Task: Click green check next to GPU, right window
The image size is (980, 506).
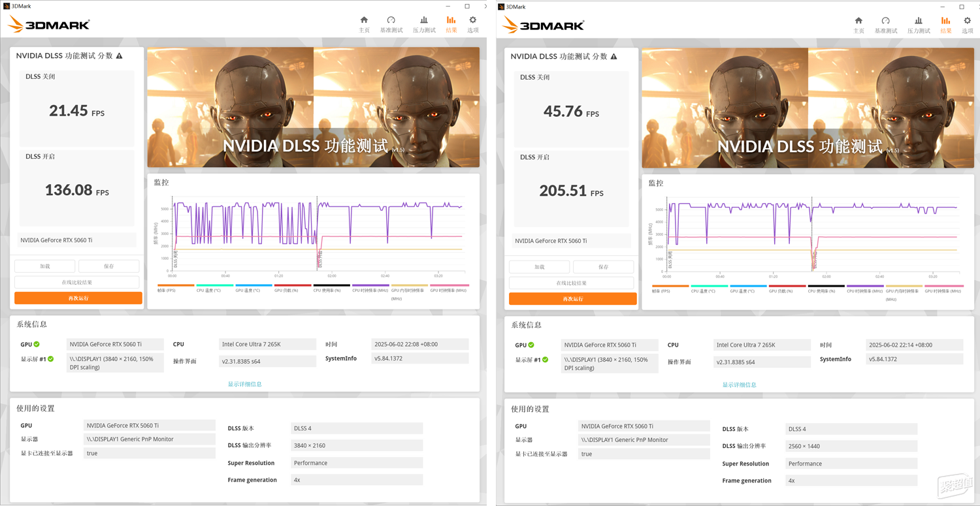Action: 531,345
